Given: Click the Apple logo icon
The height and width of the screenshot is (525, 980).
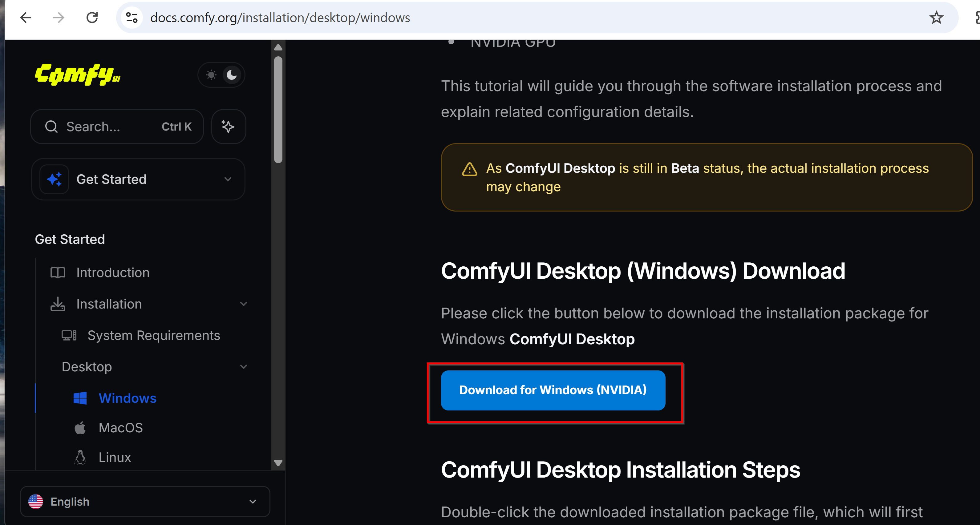Looking at the screenshot, I should [80, 428].
